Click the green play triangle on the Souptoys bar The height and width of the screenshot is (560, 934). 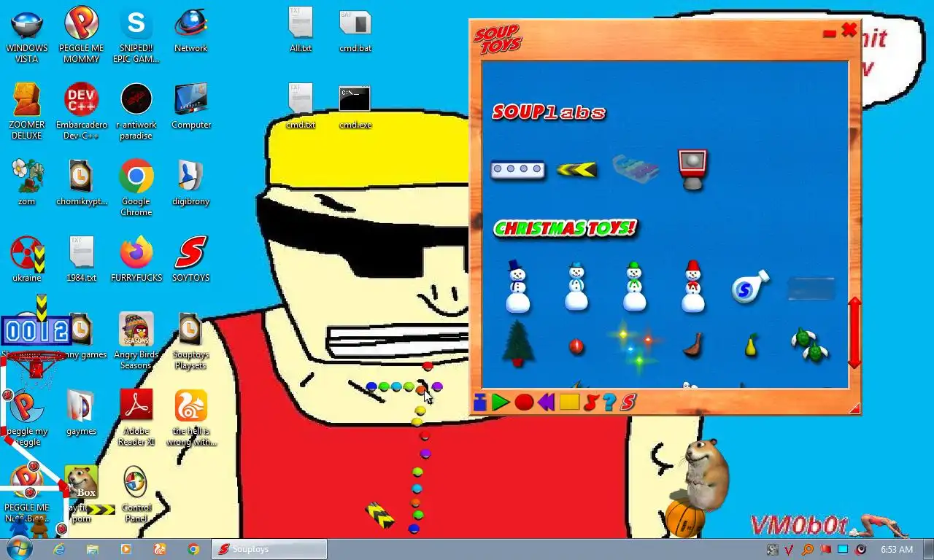coord(501,402)
